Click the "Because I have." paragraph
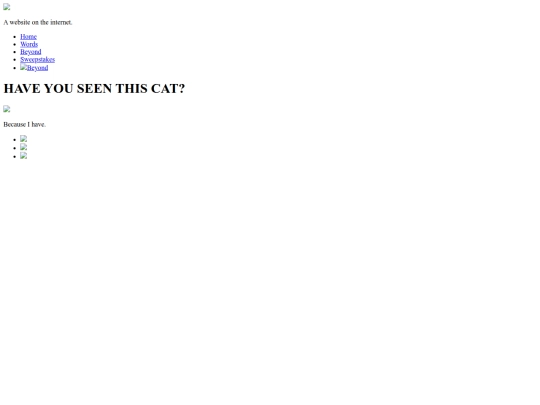The height and width of the screenshot is (405, 540). click(24, 124)
